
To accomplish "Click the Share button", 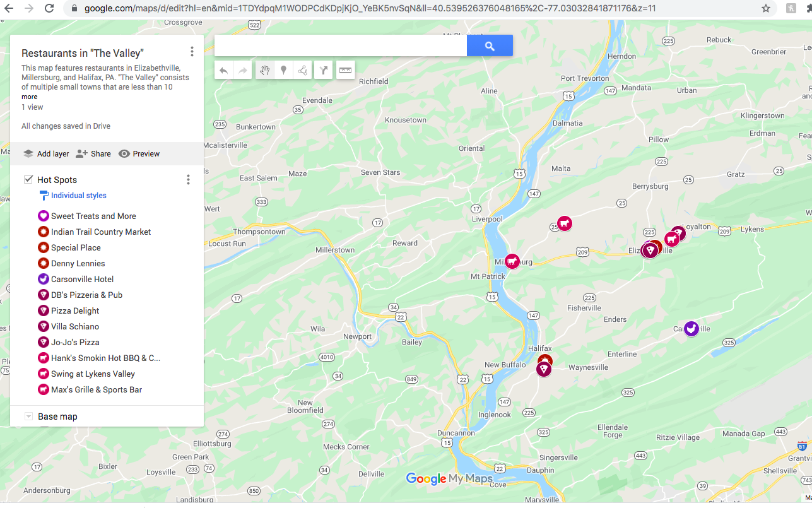I will tap(93, 154).
